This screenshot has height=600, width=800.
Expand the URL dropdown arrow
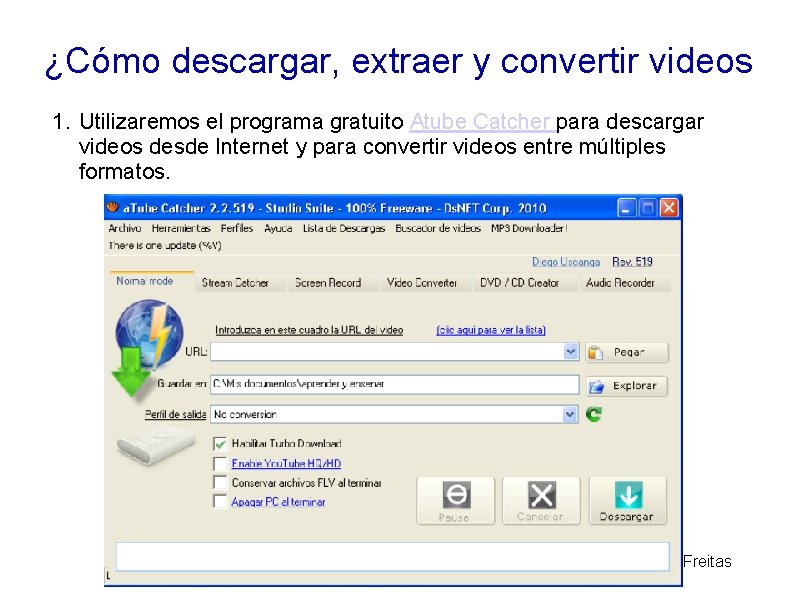pyautogui.click(x=570, y=352)
